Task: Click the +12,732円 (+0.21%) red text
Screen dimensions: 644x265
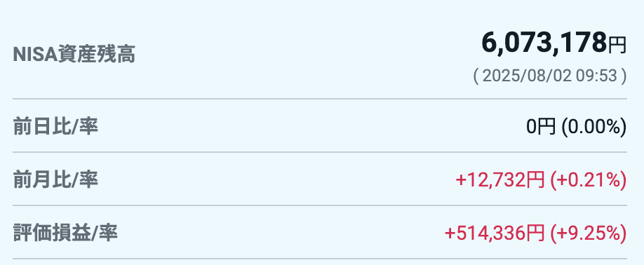Action: click(x=541, y=180)
